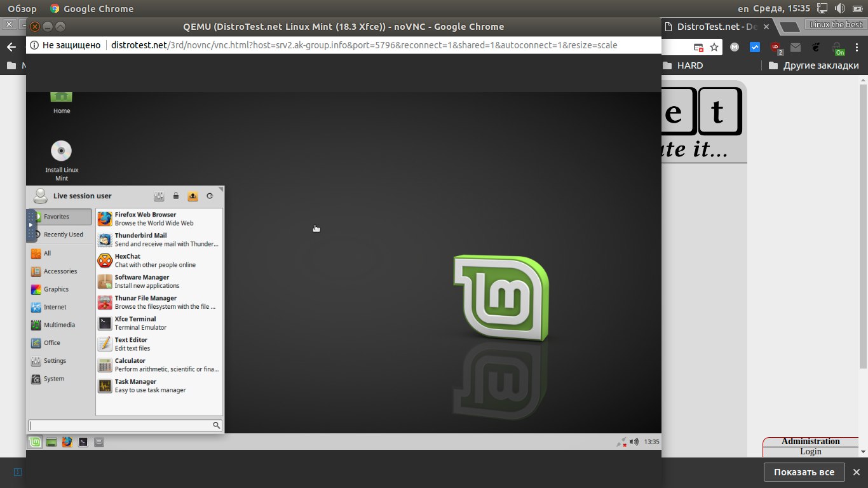This screenshot has width=868, height=488.
Task: Open Calculator from the menu
Action: [159, 365]
